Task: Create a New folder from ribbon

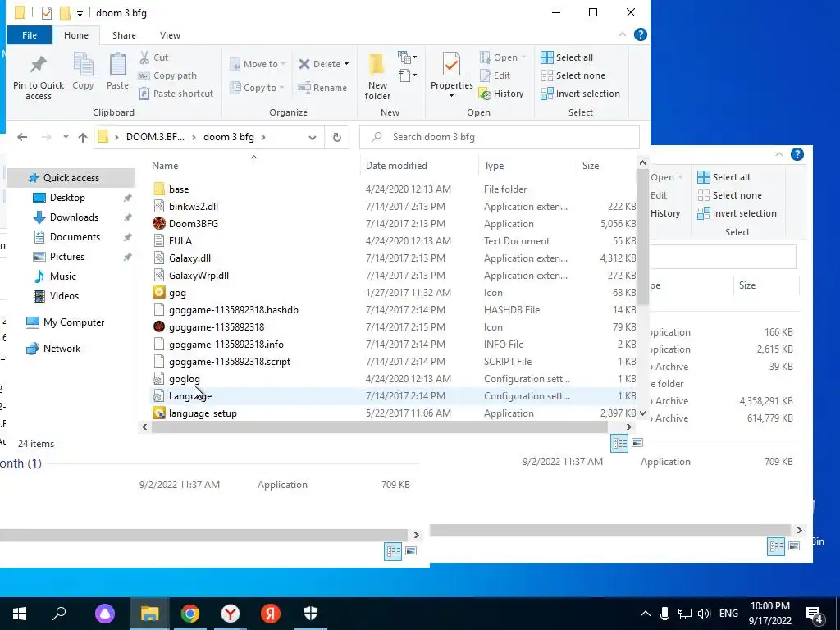Action: 377,76
